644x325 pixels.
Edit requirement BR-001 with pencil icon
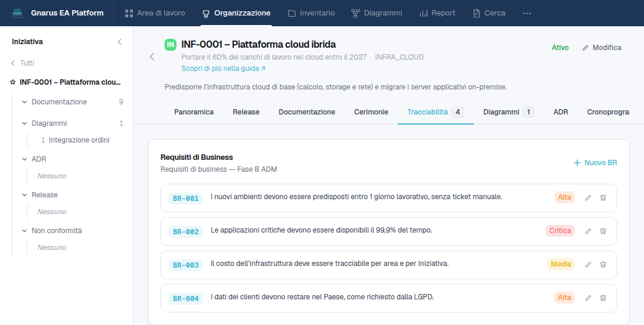click(x=588, y=197)
